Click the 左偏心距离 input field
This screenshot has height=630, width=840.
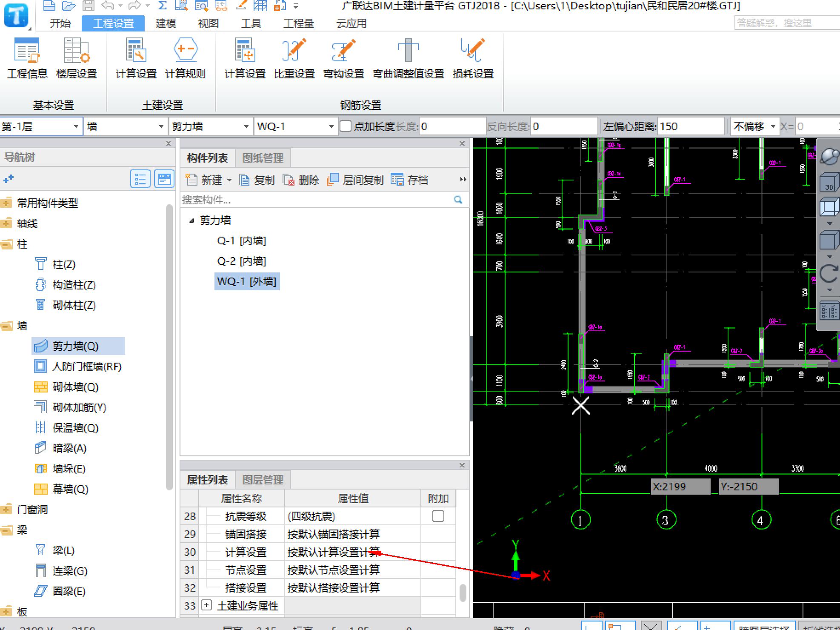(x=690, y=126)
